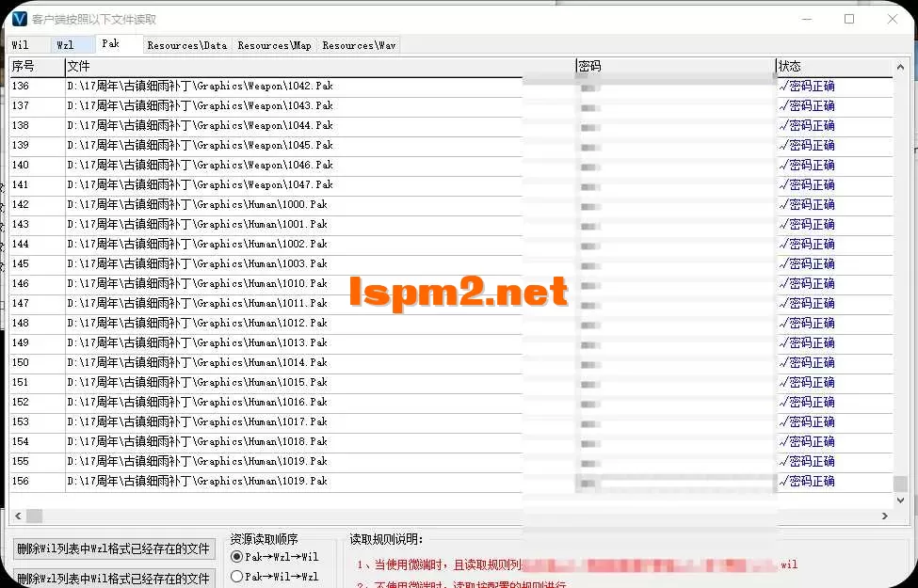
Task: Open the Resources\Wav tab
Action: [359, 45]
